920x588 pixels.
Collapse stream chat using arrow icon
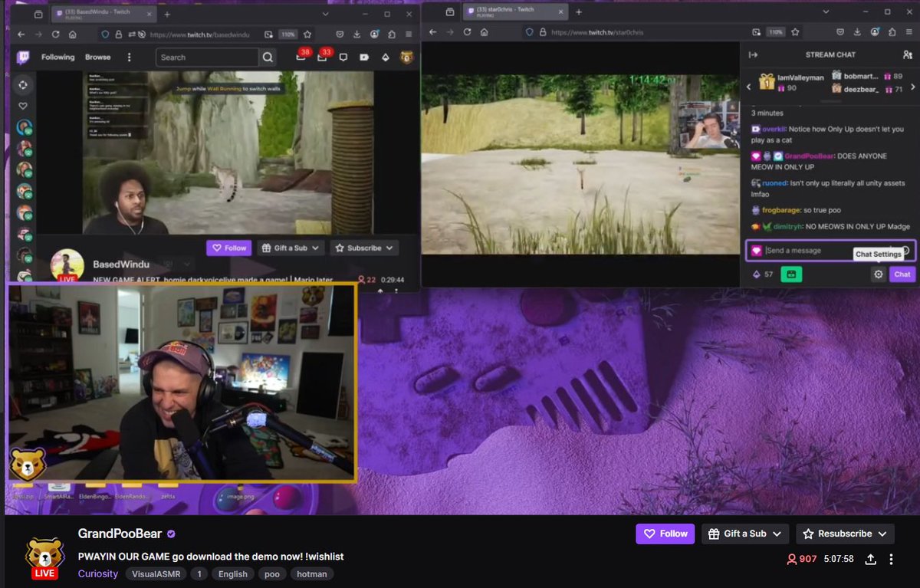753,54
